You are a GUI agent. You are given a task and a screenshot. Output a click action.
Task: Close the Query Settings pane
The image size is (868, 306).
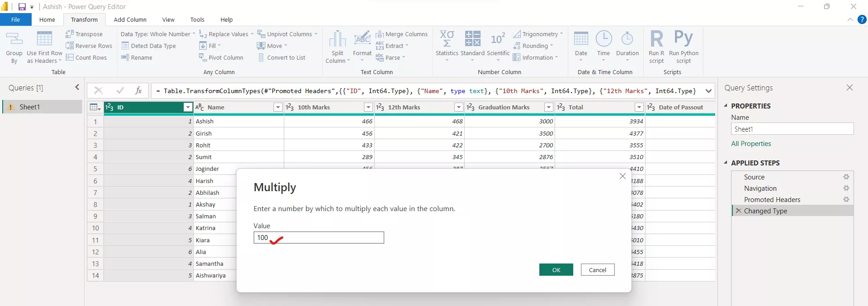pyautogui.click(x=849, y=88)
